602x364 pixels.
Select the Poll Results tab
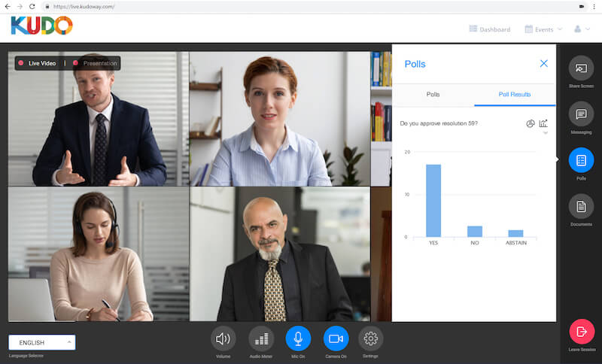515,94
